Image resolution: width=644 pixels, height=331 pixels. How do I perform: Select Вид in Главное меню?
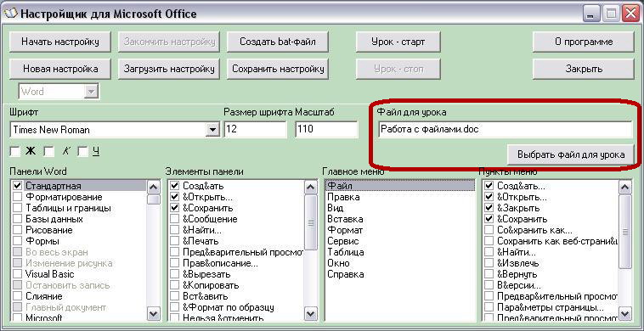[x=400, y=208]
